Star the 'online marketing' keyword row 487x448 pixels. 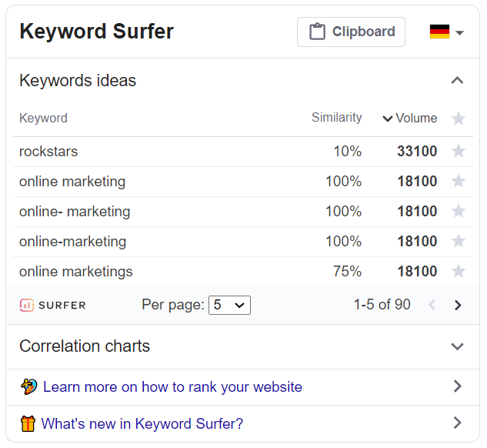458,181
